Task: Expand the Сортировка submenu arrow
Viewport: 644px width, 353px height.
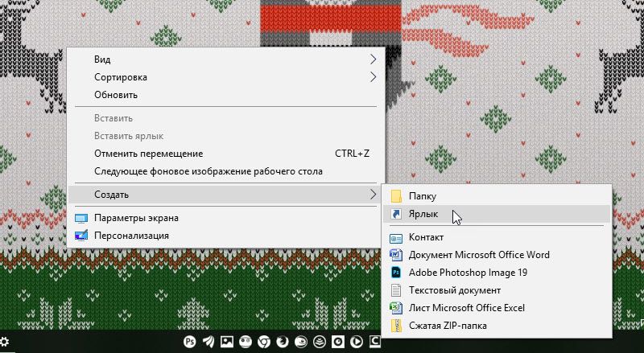Action: 373,77
